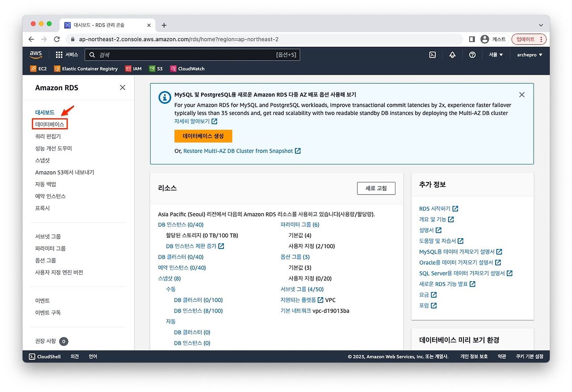
Task: Launch CloudShell from the top bar icon
Action: tap(432, 55)
